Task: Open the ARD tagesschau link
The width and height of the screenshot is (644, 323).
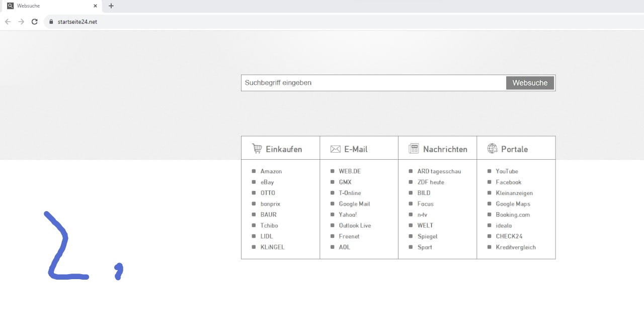Action: tap(439, 171)
